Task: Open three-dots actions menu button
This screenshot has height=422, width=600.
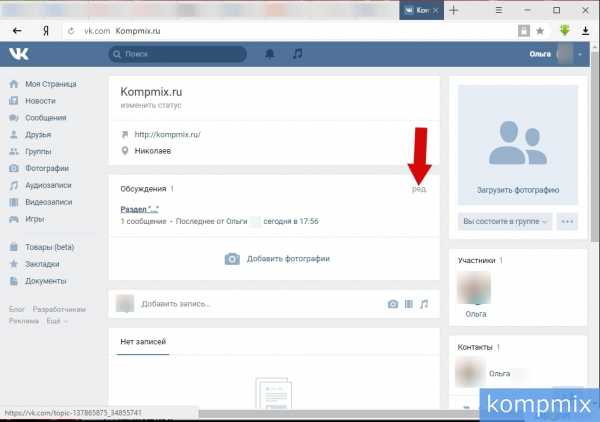Action: (x=567, y=222)
